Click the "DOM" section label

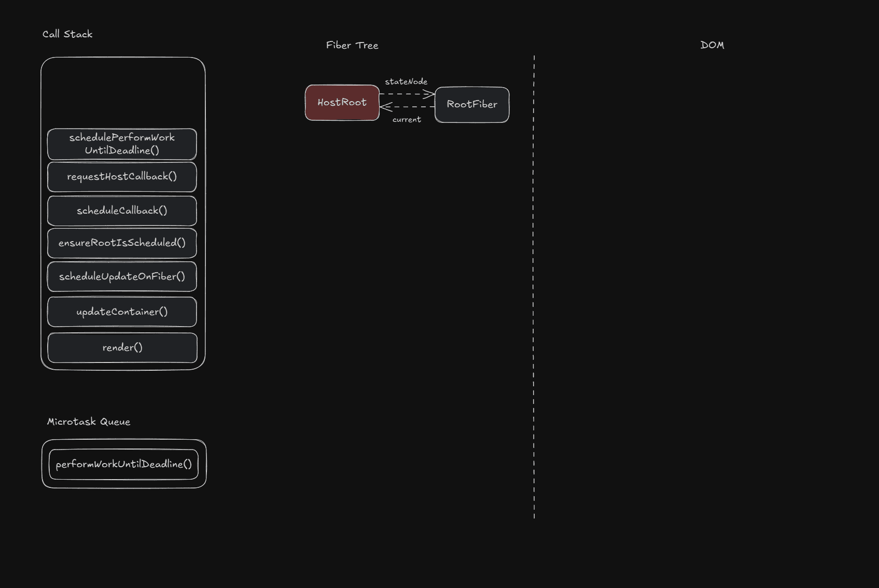click(x=712, y=45)
